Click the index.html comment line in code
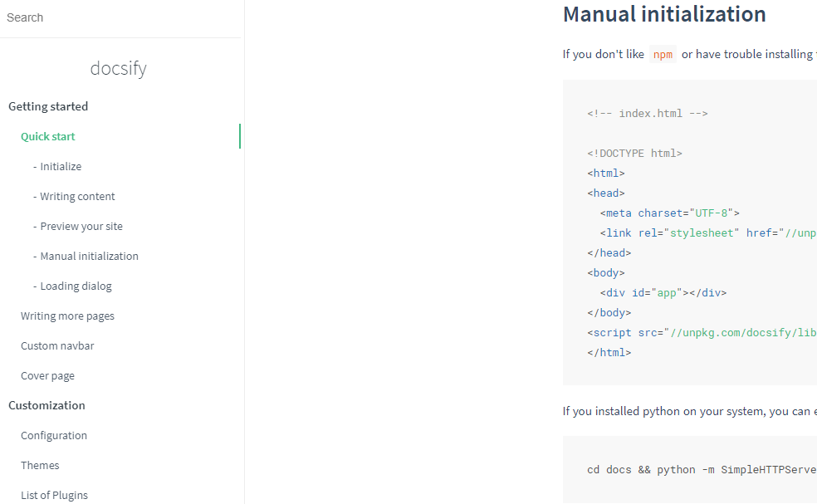817x504 pixels. [647, 114]
